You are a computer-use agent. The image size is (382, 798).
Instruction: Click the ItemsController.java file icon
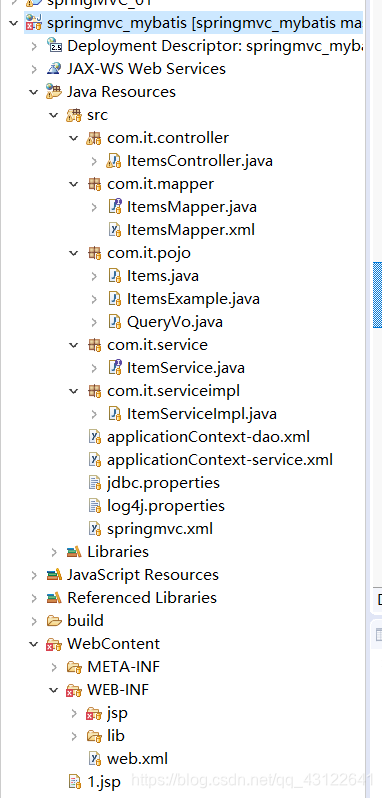click(x=114, y=161)
